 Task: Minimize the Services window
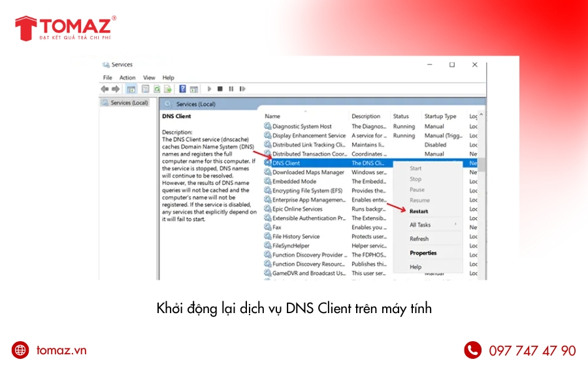click(430, 65)
